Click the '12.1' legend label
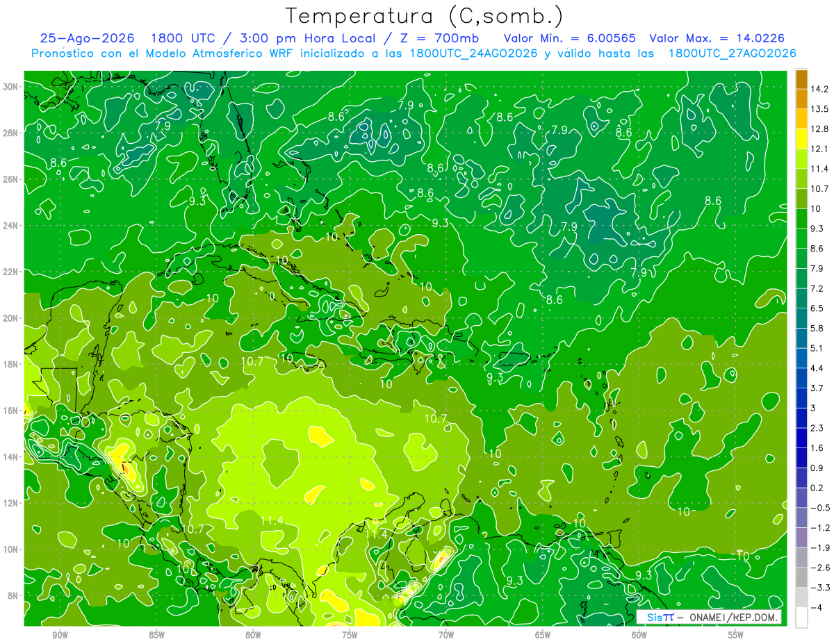 tap(819, 149)
